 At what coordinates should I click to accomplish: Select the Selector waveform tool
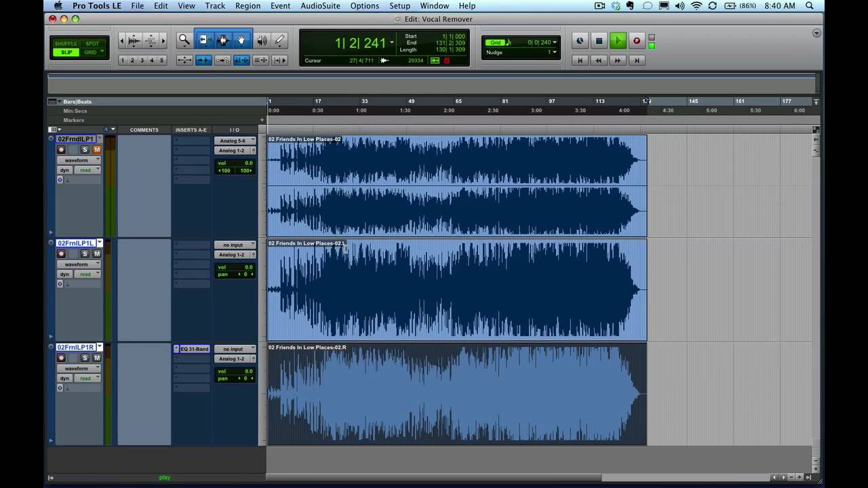(222, 41)
